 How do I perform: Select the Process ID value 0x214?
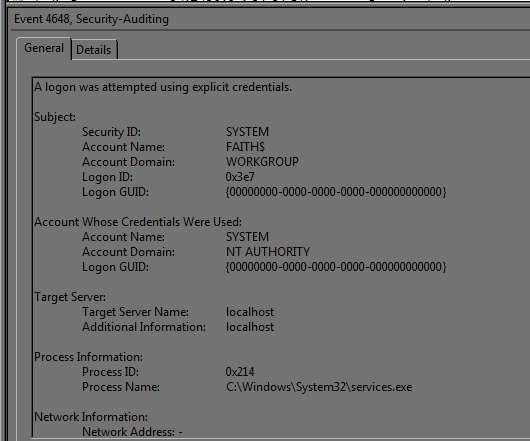pyautogui.click(x=240, y=372)
